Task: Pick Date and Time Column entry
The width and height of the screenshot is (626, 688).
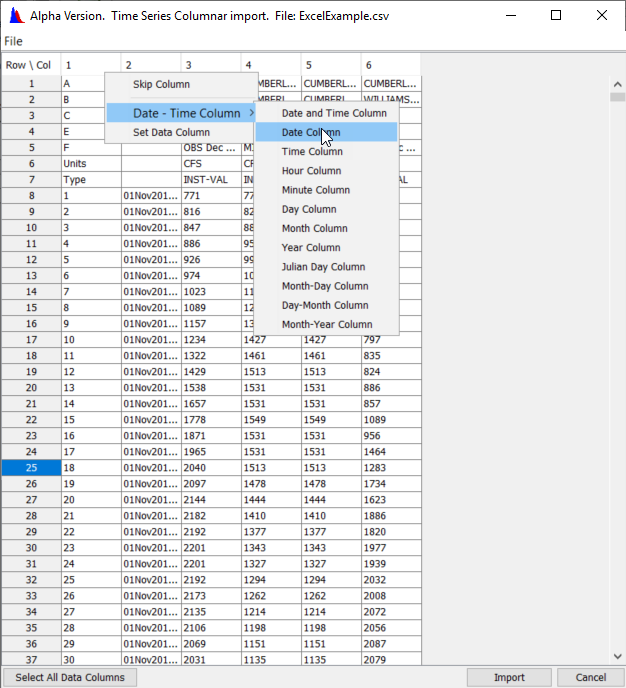Action: click(x=333, y=113)
